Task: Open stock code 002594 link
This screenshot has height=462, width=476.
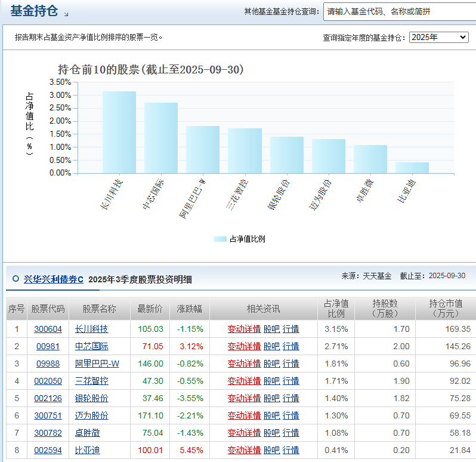Action: [x=48, y=450]
